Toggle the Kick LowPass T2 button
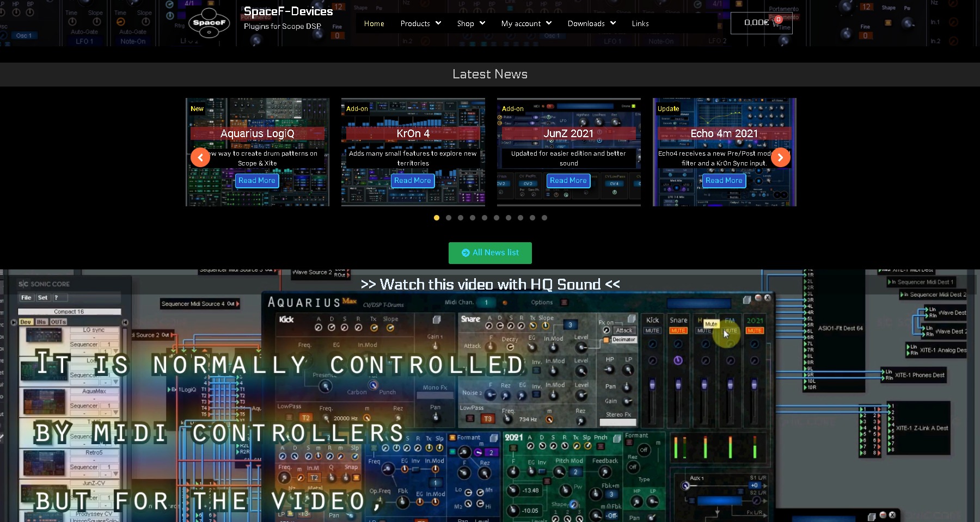This screenshot has height=522, width=980. pyautogui.click(x=305, y=418)
